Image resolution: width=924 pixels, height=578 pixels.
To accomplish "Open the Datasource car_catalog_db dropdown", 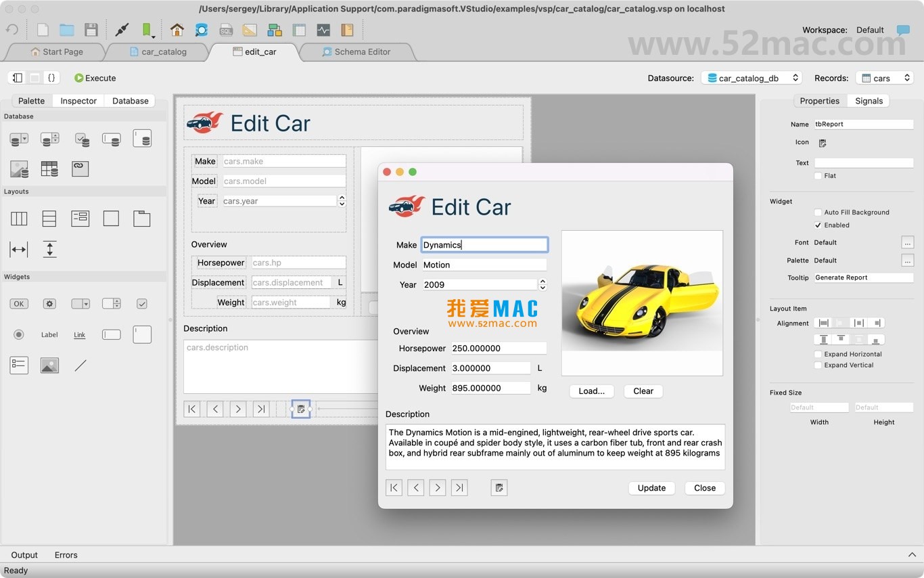I will tap(751, 78).
